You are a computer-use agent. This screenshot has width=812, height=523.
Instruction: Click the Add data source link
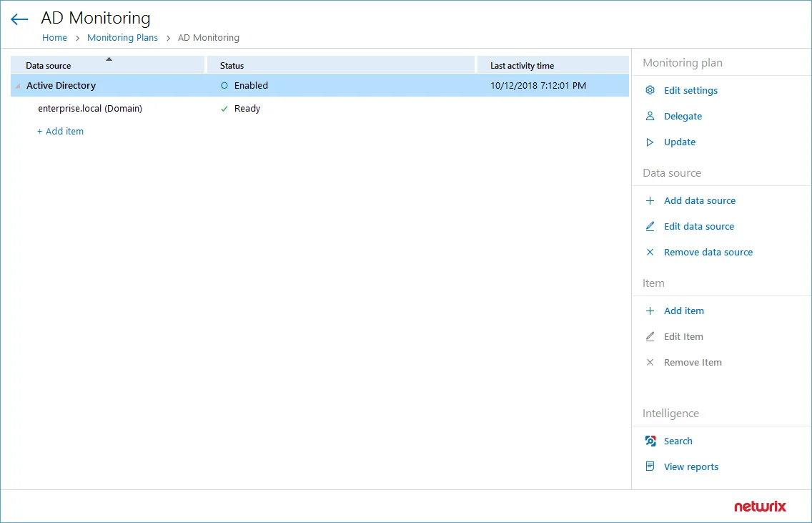(x=700, y=200)
